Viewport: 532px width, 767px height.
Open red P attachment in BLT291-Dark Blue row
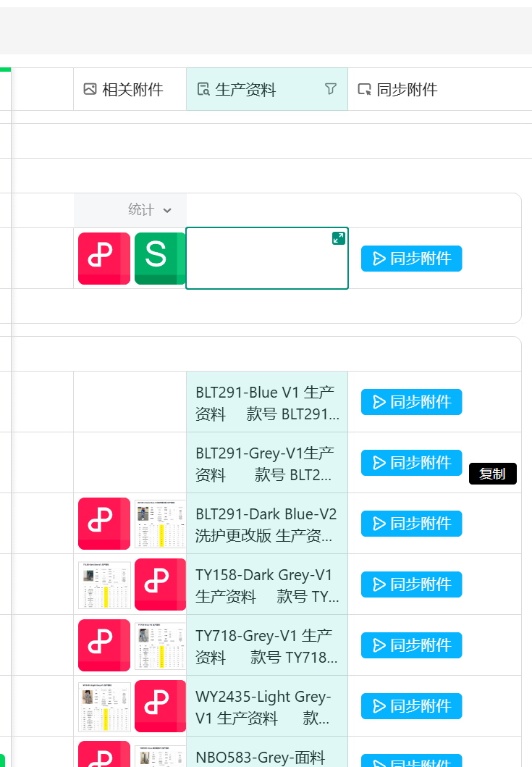click(104, 524)
